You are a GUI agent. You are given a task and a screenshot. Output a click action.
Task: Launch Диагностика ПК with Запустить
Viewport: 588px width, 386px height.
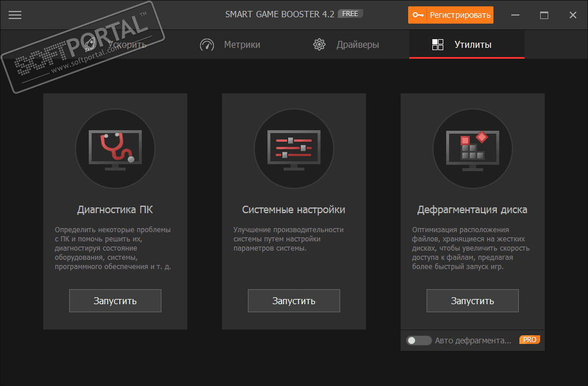pos(115,301)
